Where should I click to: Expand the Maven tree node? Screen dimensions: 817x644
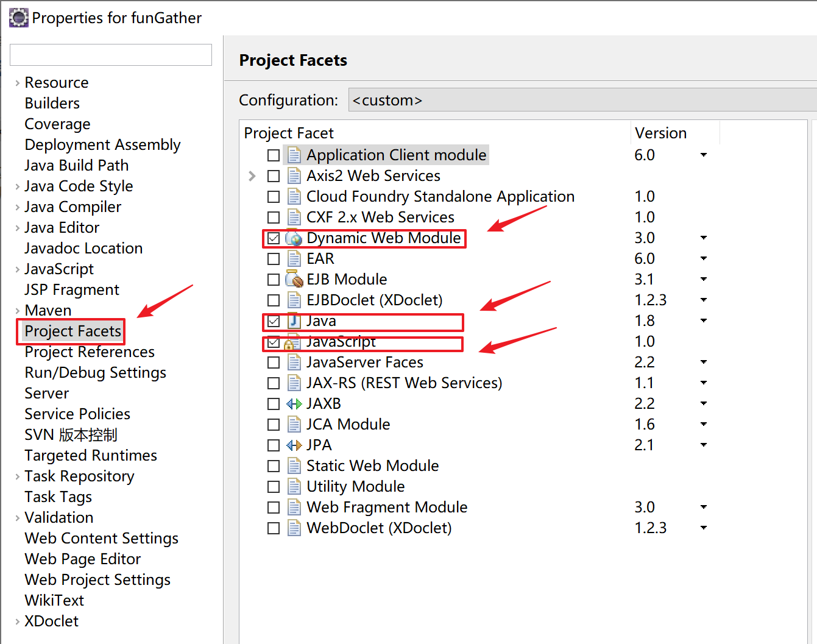coord(17,311)
